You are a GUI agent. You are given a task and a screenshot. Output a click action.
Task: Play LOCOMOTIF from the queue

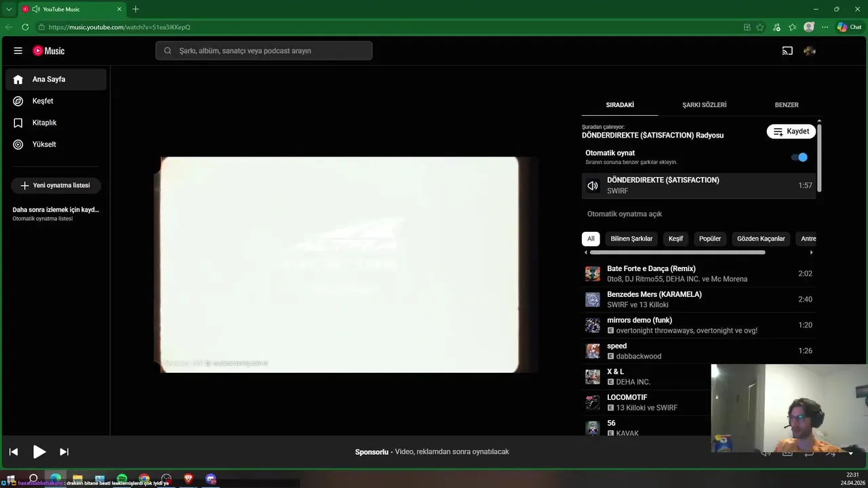(x=646, y=403)
